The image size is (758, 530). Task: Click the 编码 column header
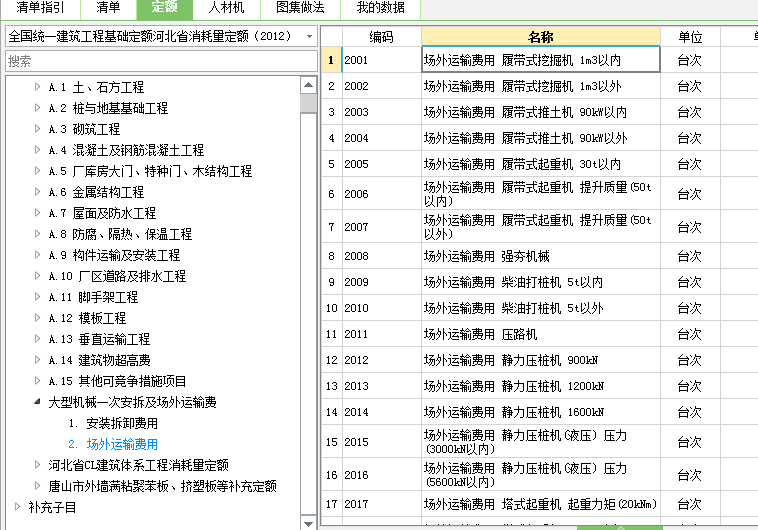click(381, 36)
